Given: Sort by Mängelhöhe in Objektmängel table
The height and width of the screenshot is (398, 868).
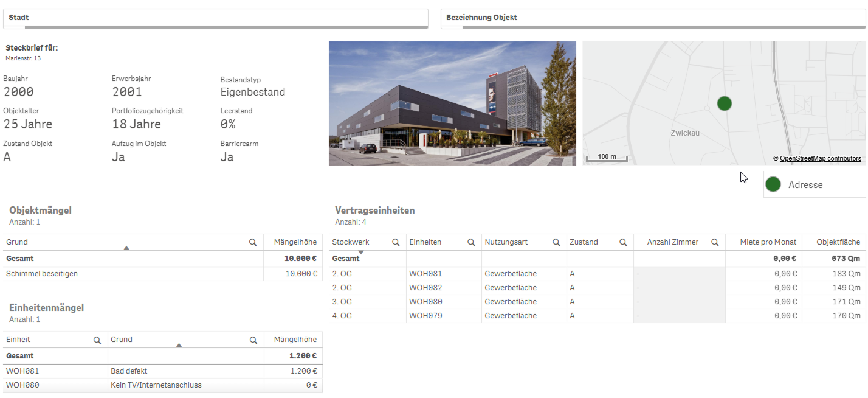Looking at the screenshot, I should click(x=295, y=242).
